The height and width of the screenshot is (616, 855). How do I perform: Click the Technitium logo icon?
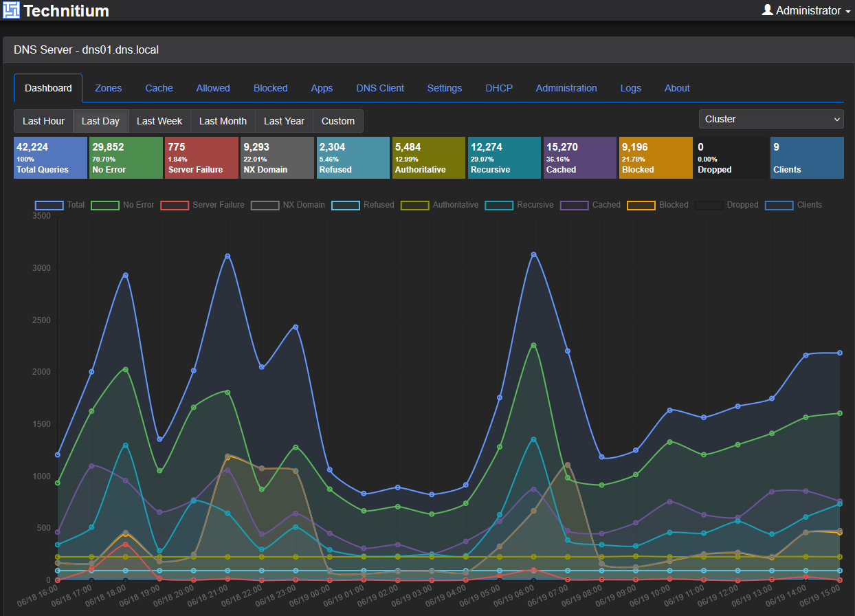[11, 10]
